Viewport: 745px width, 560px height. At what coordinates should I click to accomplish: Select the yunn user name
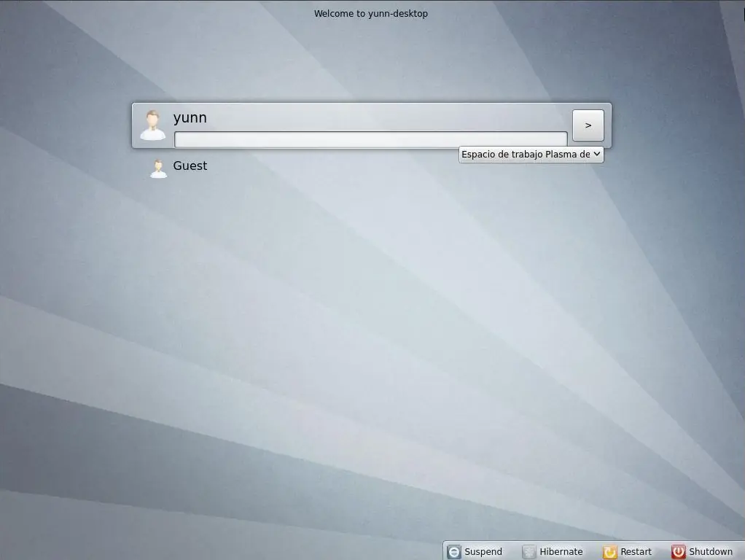coord(190,118)
